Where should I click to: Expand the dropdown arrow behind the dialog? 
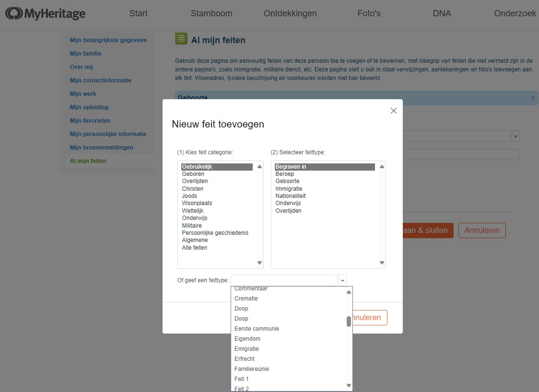pyautogui.click(x=516, y=137)
